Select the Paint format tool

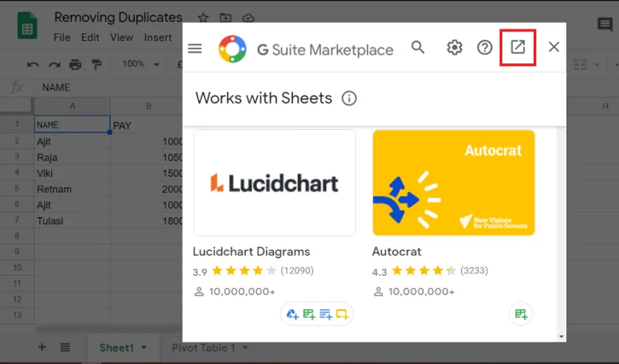pyautogui.click(x=96, y=64)
